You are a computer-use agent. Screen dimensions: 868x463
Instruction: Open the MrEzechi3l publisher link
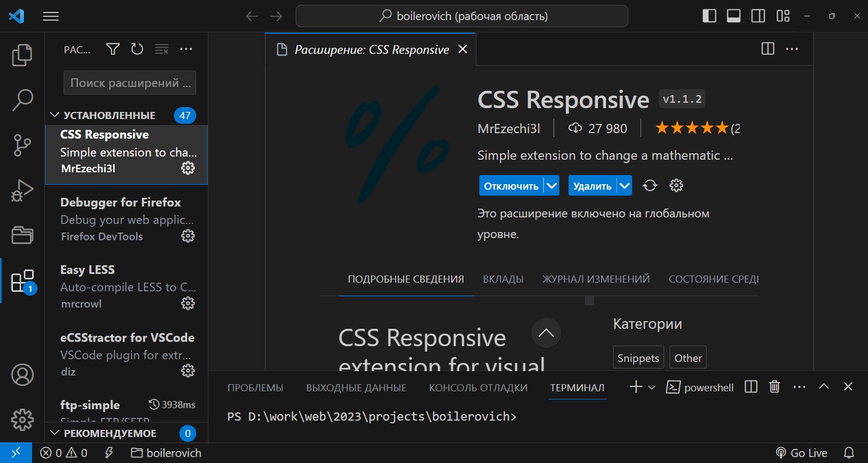509,129
